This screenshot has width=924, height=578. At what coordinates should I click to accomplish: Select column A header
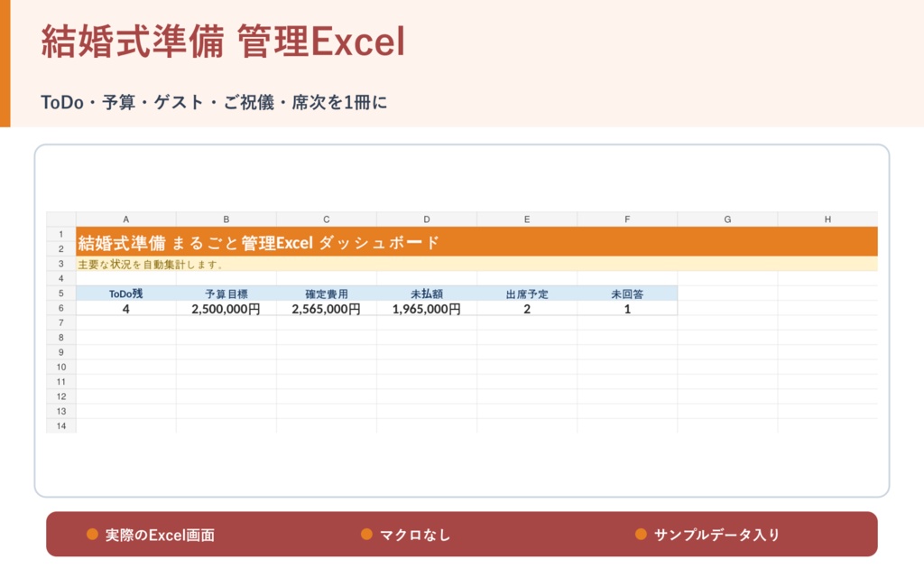click(126, 219)
